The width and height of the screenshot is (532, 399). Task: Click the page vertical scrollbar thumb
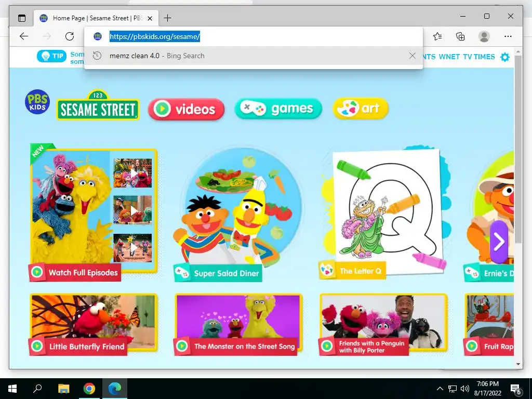[x=518, y=149]
